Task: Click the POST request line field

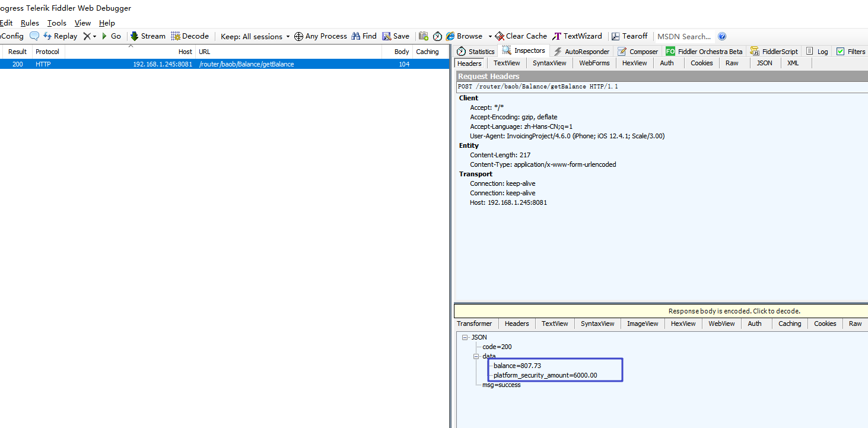Action: 662,87
